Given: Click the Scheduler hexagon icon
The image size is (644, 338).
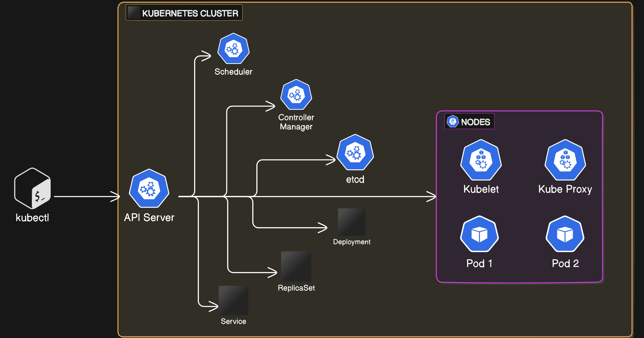Looking at the screenshot, I should (234, 49).
